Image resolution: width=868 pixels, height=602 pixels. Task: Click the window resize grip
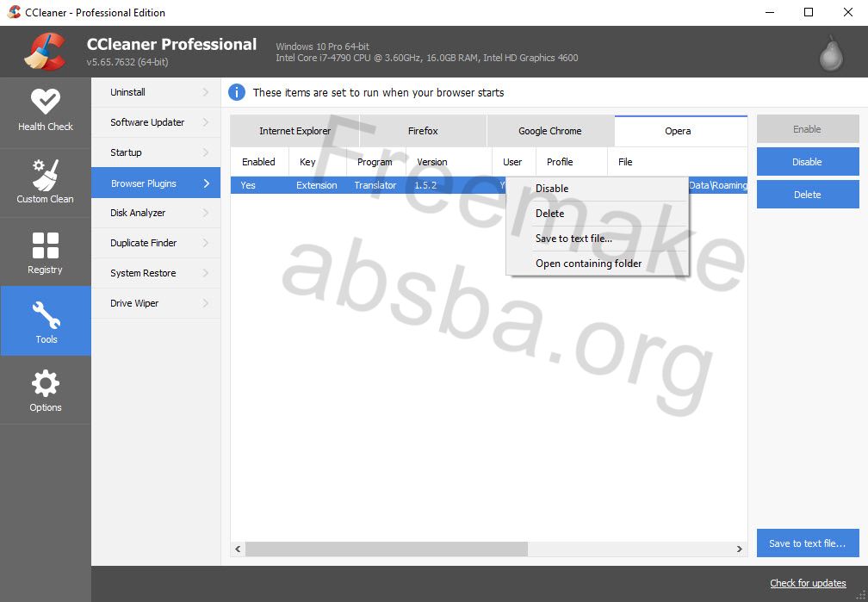pyautogui.click(x=862, y=596)
